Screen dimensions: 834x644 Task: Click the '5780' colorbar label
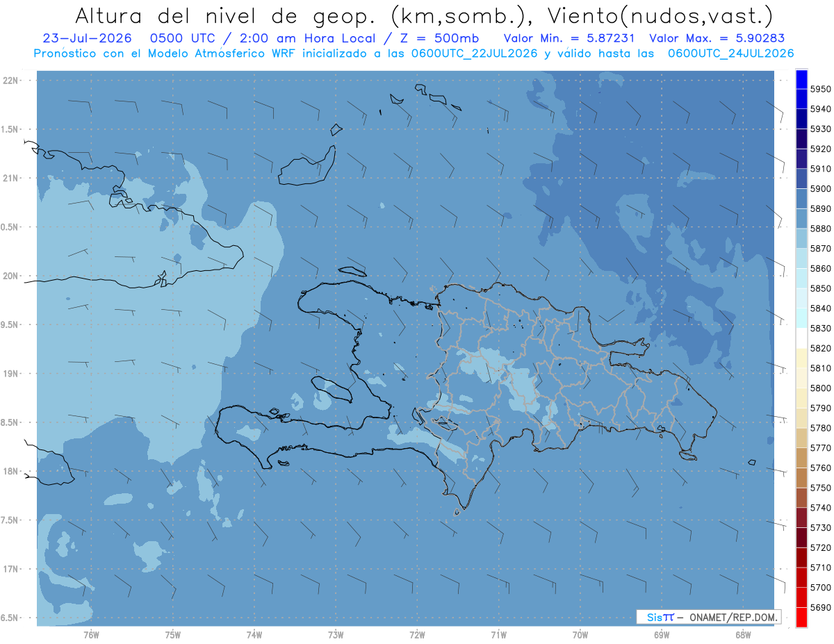pyautogui.click(x=820, y=428)
